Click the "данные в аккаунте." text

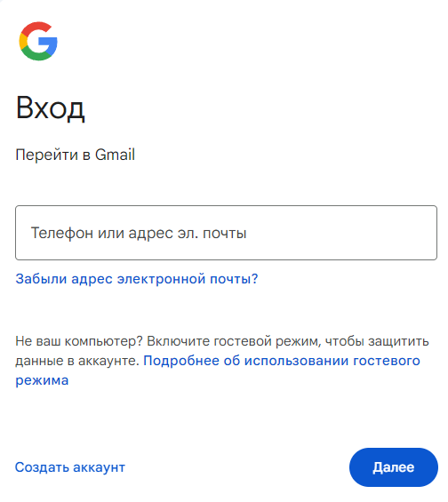[x=77, y=361]
